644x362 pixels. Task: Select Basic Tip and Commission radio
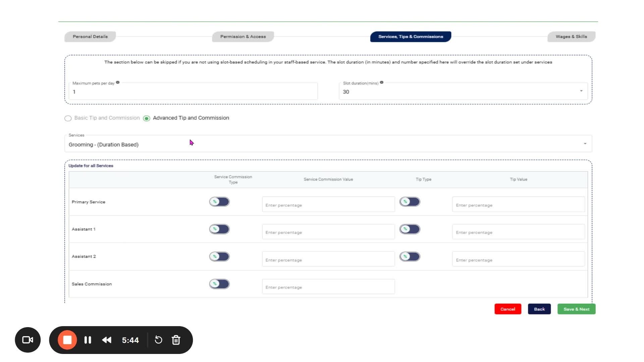click(68, 118)
